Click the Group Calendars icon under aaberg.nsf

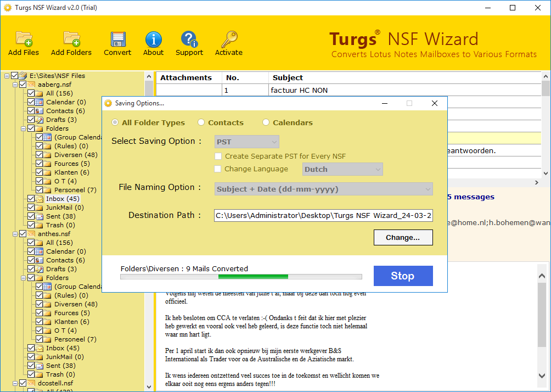47,137
